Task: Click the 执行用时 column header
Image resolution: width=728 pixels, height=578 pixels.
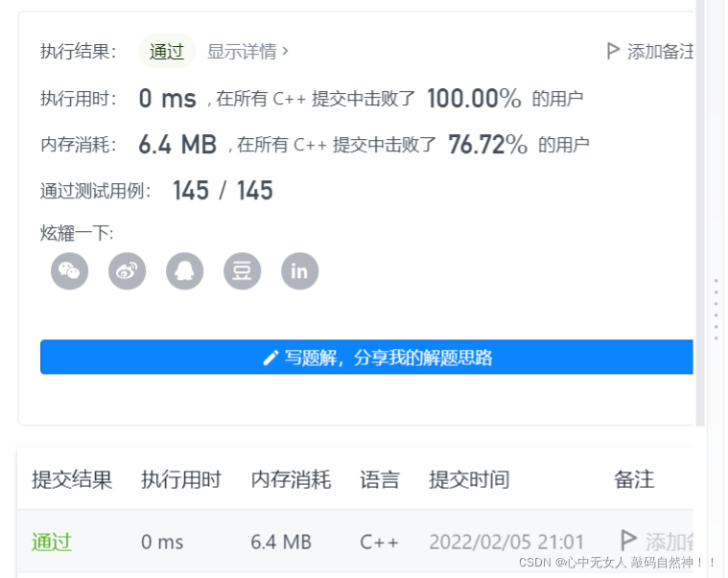Action: [181, 479]
